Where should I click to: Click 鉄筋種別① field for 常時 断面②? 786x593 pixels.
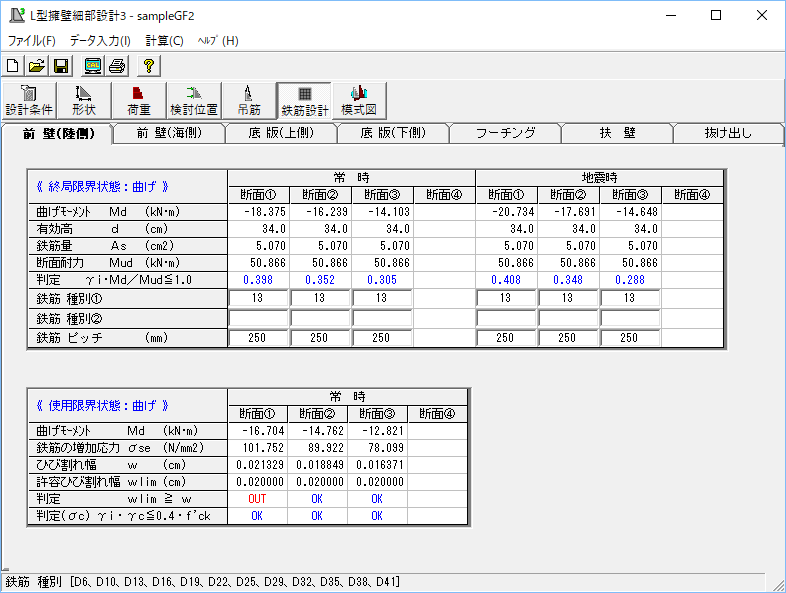[320, 298]
